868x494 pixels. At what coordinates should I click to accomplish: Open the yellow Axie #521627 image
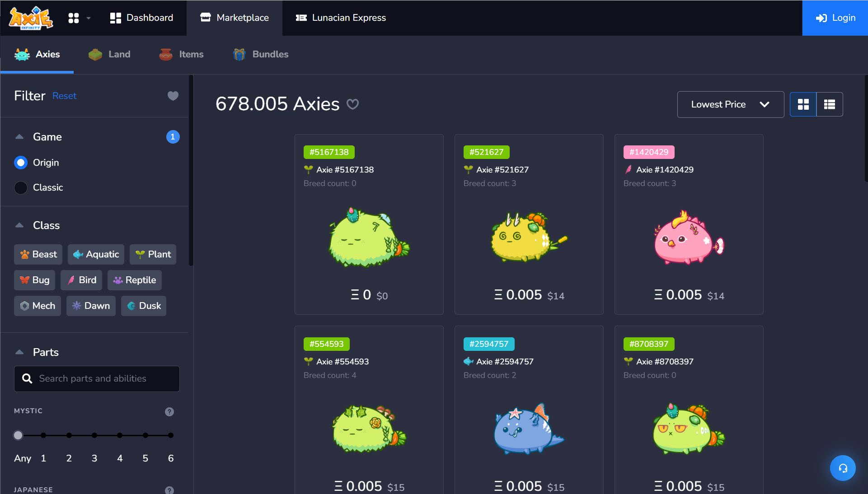(528, 237)
